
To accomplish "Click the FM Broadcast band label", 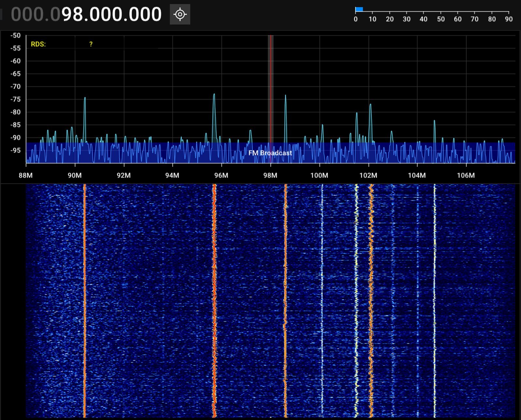I will tap(270, 153).
